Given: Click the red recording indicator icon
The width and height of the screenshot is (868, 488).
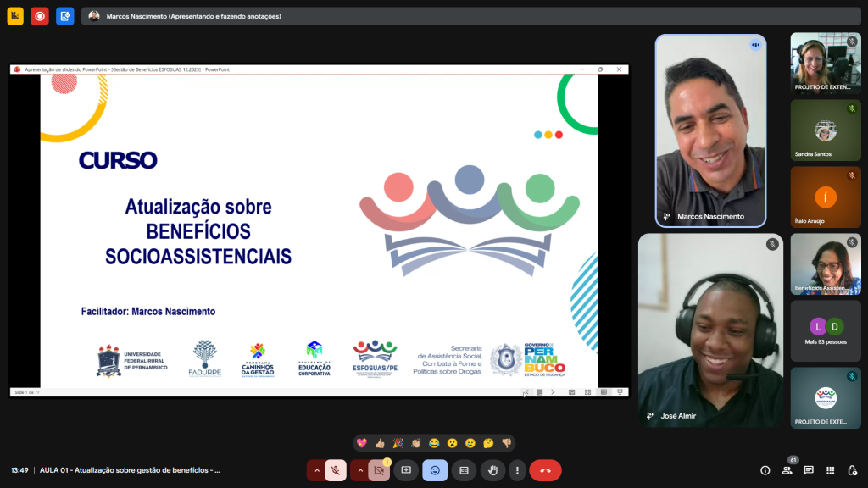Looking at the screenshot, I should pos(40,16).
